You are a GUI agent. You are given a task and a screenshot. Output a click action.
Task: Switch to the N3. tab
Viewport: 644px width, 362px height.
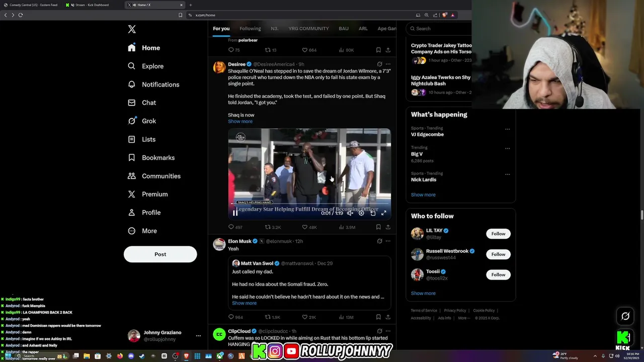pyautogui.click(x=274, y=29)
